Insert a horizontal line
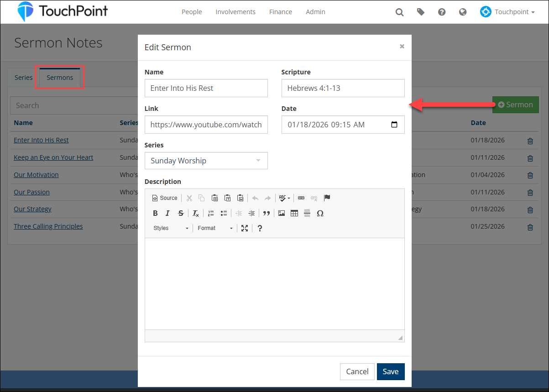Image resolution: width=549 pixels, height=392 pixels. [x=307, y=213]
